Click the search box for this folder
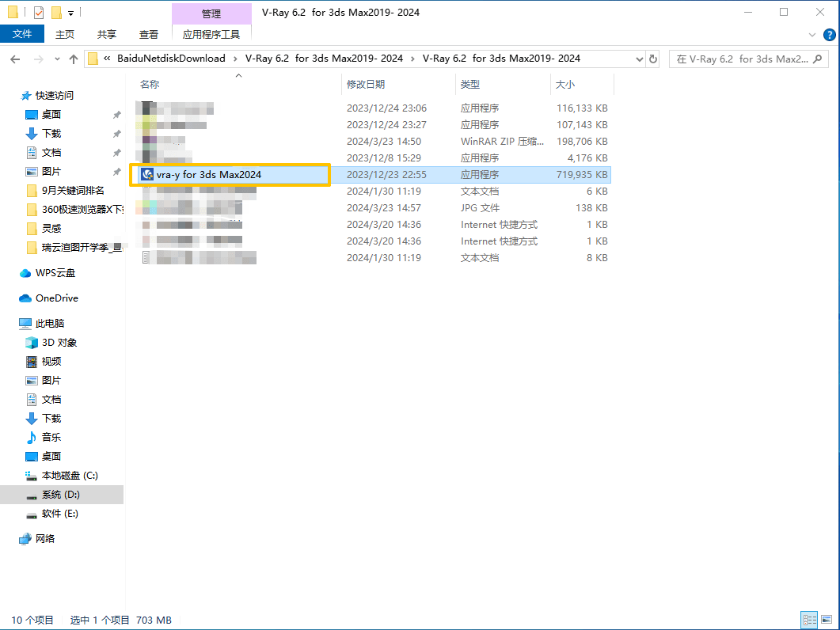This screenshot has width=840, height=630. coord(748,59)
